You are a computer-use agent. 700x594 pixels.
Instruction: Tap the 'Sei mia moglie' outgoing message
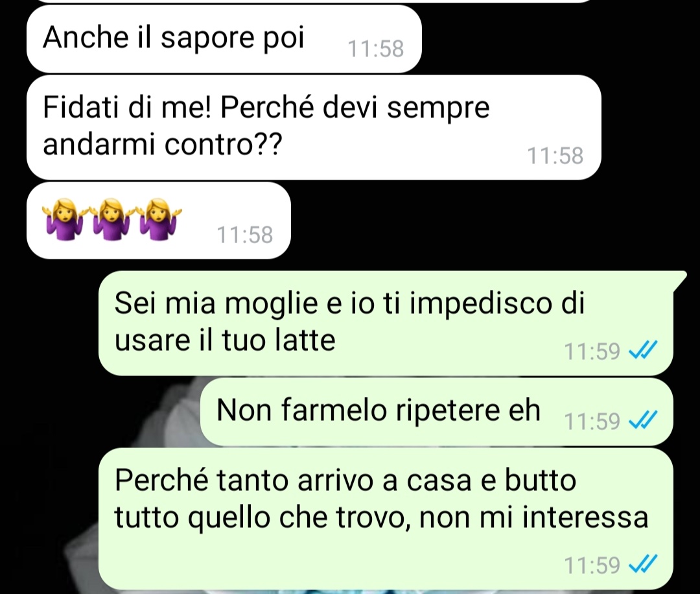[386, 323]
